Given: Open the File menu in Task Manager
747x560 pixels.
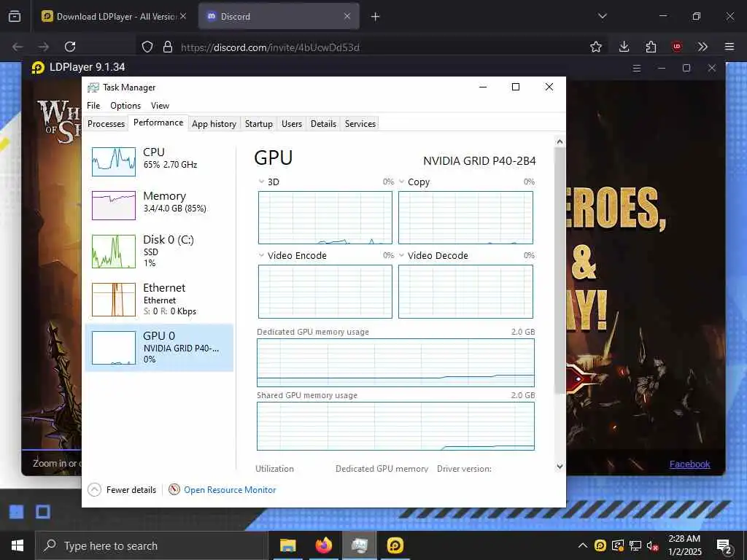Looking at the screenshot, I should [x=93, y=105].
